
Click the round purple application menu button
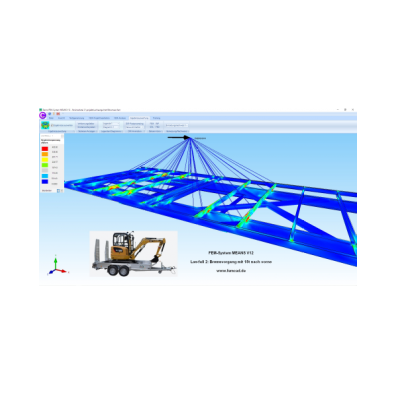click(42, 115)
